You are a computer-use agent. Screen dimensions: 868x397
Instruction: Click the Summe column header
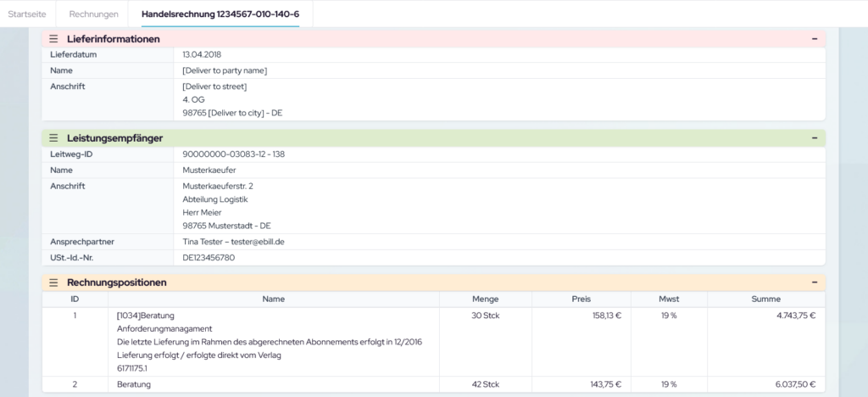click(x=765, y=299)
